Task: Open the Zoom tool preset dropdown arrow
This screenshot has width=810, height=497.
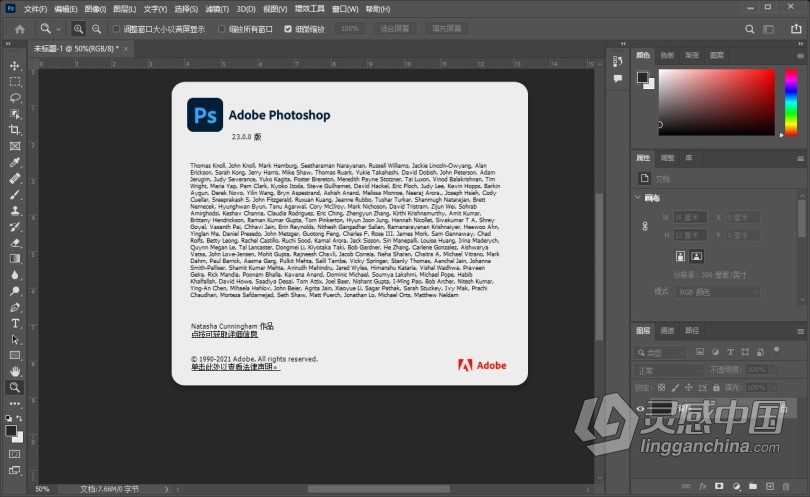Action: (x=58, y=29)
